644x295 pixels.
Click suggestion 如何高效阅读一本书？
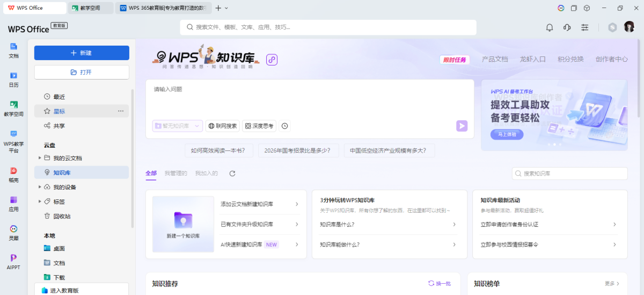tap(218, 150)
